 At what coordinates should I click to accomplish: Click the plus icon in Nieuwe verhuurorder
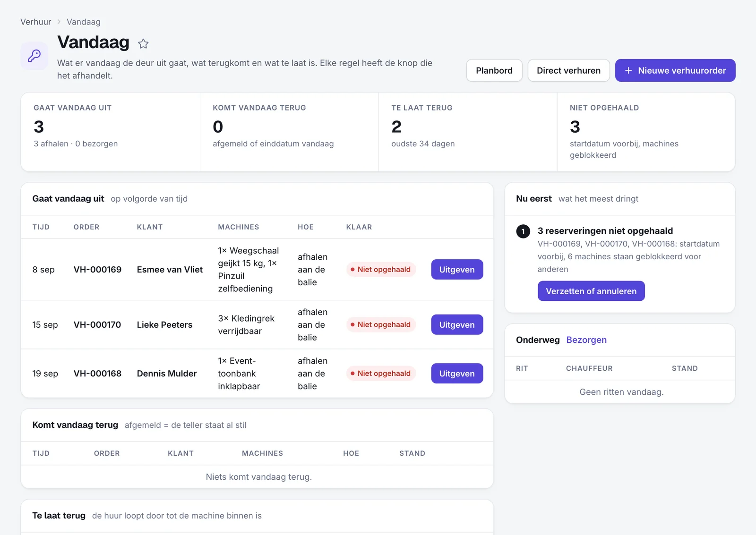(628, 70)
